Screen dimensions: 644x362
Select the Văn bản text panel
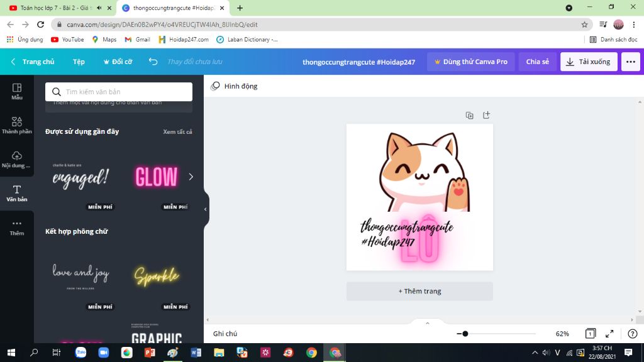tap(17, 194)
